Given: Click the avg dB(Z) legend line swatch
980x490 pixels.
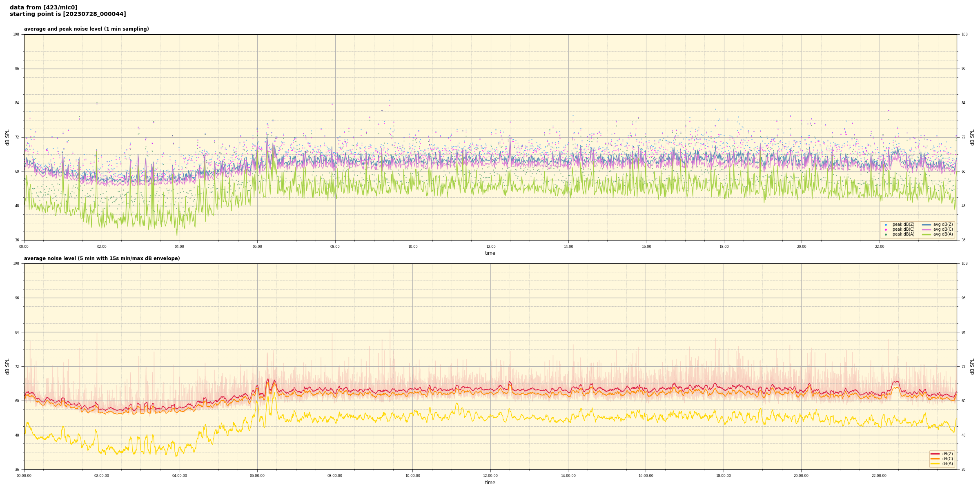Looking at the screenshot, I should coord(927,225).
